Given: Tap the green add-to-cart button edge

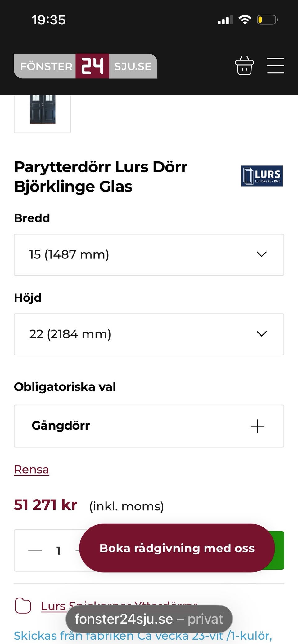Looking at the screenshot, I should [279, 550].
